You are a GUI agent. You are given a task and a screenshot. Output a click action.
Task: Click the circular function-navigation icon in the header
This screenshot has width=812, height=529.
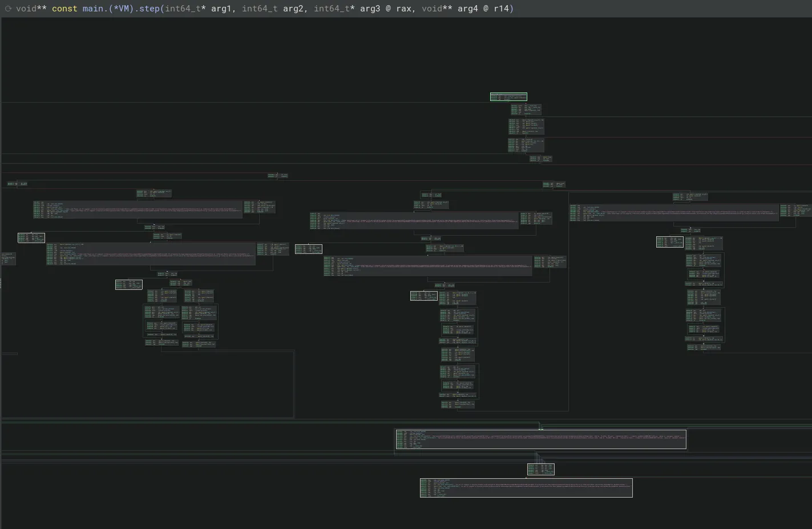(x=7, y=9)
